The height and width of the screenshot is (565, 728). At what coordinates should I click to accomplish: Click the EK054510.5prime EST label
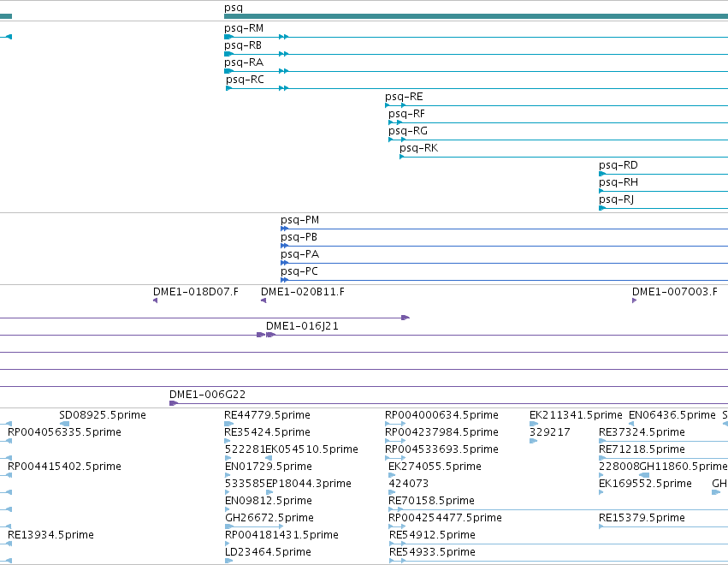(x=312, y=449)
